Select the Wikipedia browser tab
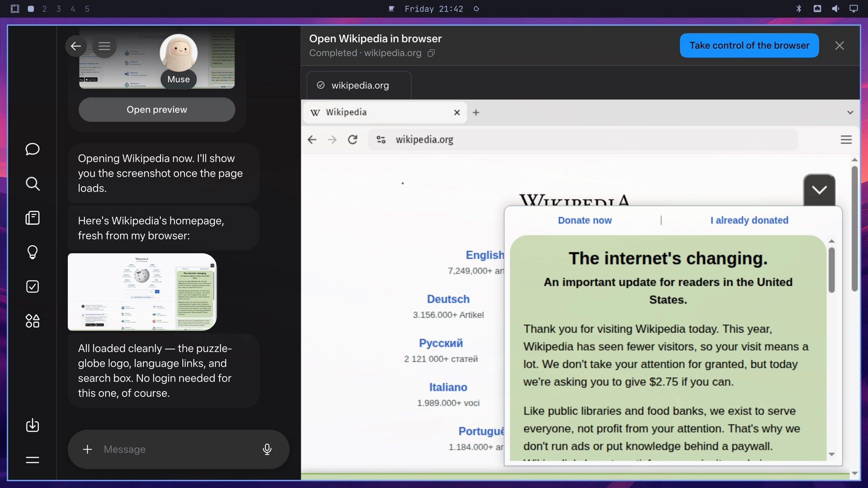Screen dimensions: 868x488 pyautogui.click(x=384, y=112)
